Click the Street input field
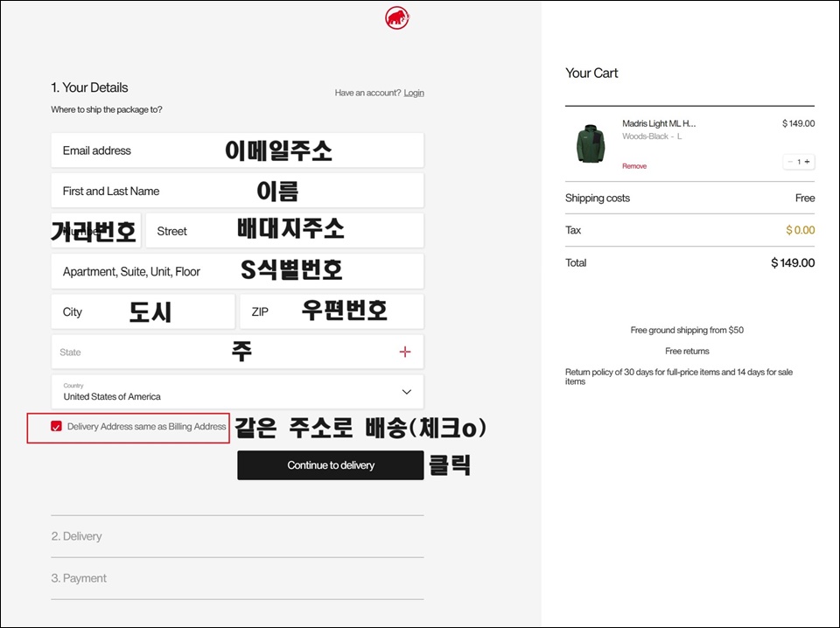This screenshot has height=628, width=840. (x=284, y=231)
